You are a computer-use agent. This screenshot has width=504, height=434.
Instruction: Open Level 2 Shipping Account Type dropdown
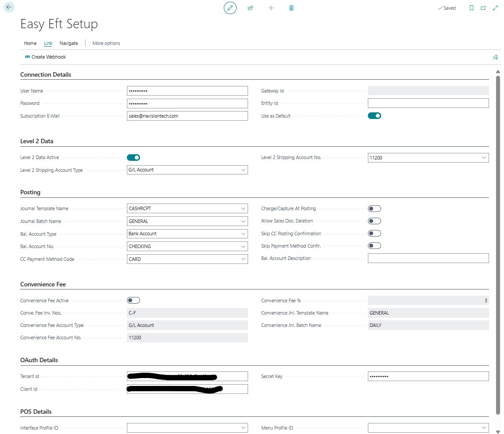pyautogui.click(x=243, y=170)
